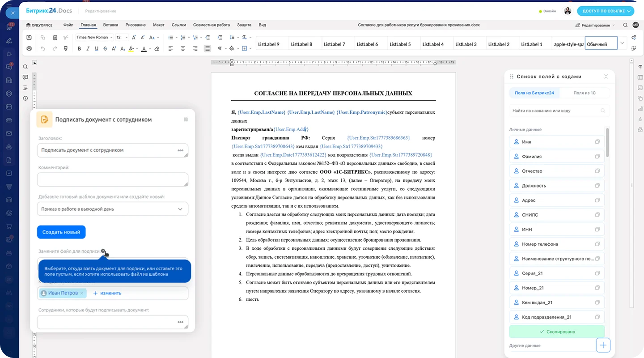Open the 'Редактирование' mode dropdown
Viewport: 644px width, 358px height.
coord(595,25)
